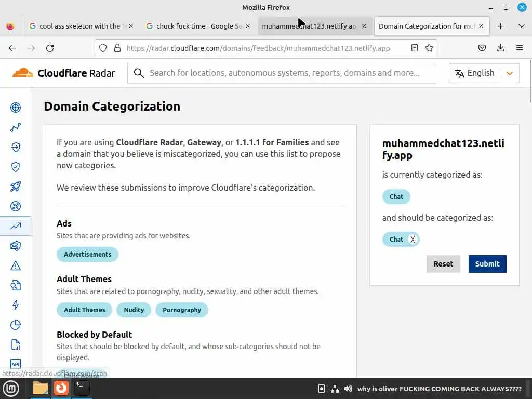Click the network tray icon
The image size is (532, 399).
click(335, 389)
